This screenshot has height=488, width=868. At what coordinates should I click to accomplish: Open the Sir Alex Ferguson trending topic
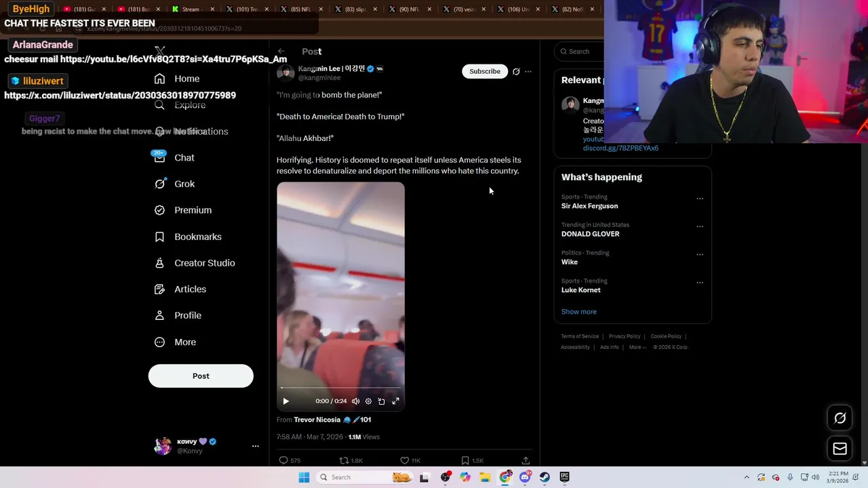(589, 206)
